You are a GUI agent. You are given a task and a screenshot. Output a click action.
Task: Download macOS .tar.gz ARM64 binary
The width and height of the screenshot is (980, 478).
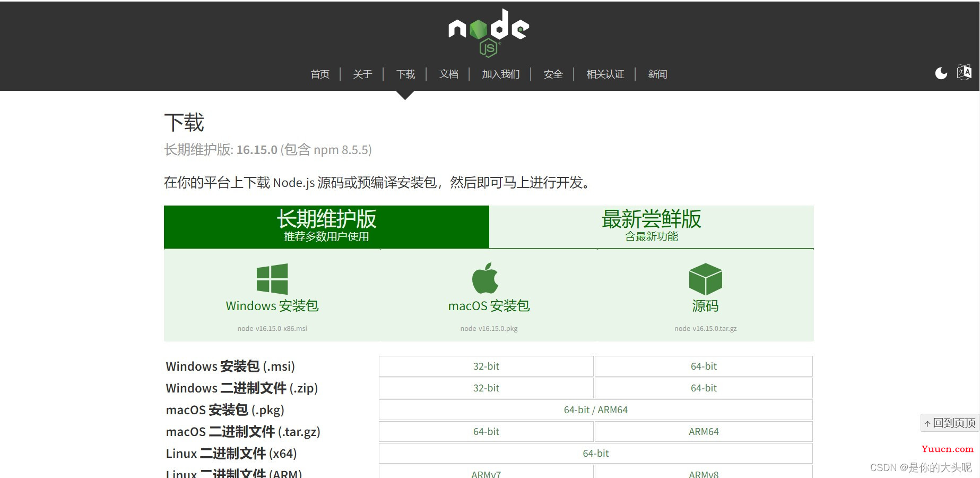704,432
